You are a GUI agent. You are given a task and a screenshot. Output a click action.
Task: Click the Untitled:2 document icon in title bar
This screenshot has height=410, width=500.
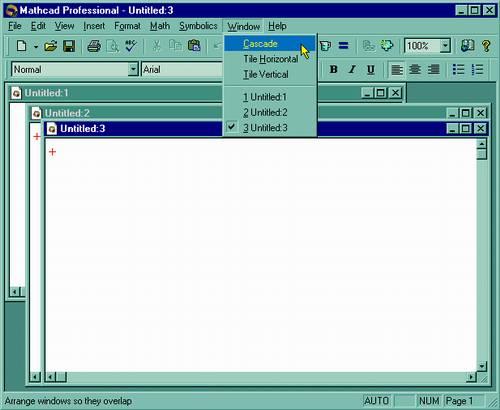click(x=36, y=113)
